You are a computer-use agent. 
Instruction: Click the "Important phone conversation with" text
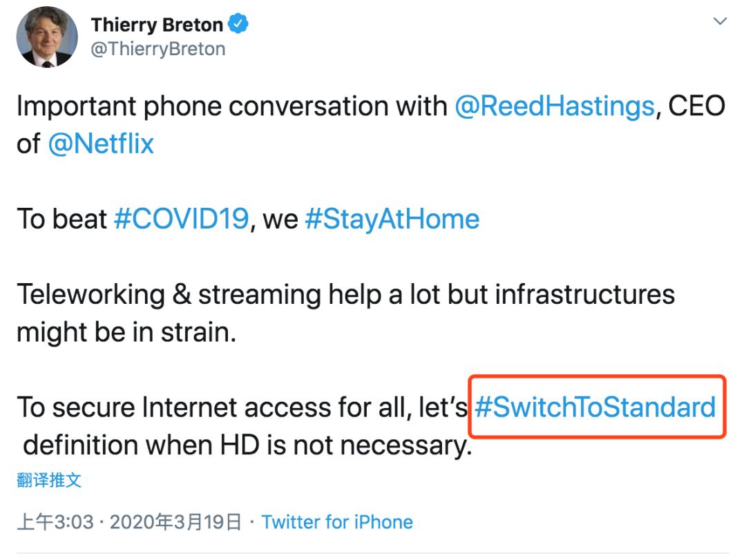click(231, 106)
